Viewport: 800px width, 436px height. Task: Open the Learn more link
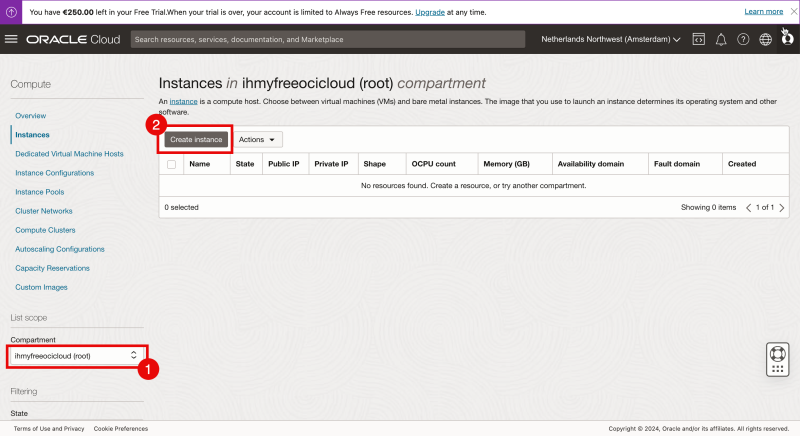point(763,11)
